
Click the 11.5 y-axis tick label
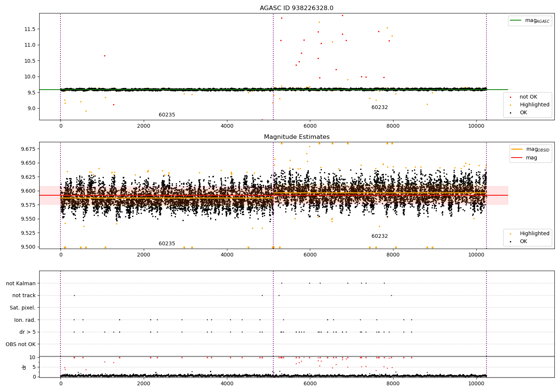[30, 29]
